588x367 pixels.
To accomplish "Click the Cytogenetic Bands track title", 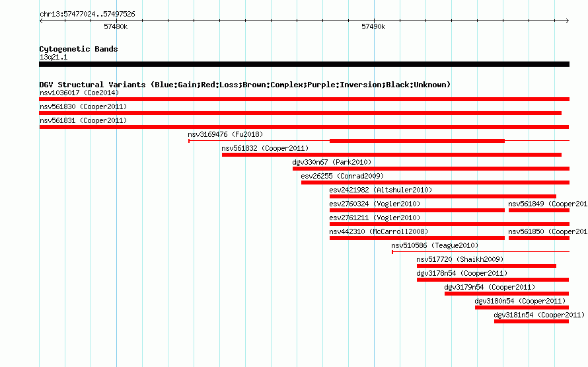I will tap(79, 49).
